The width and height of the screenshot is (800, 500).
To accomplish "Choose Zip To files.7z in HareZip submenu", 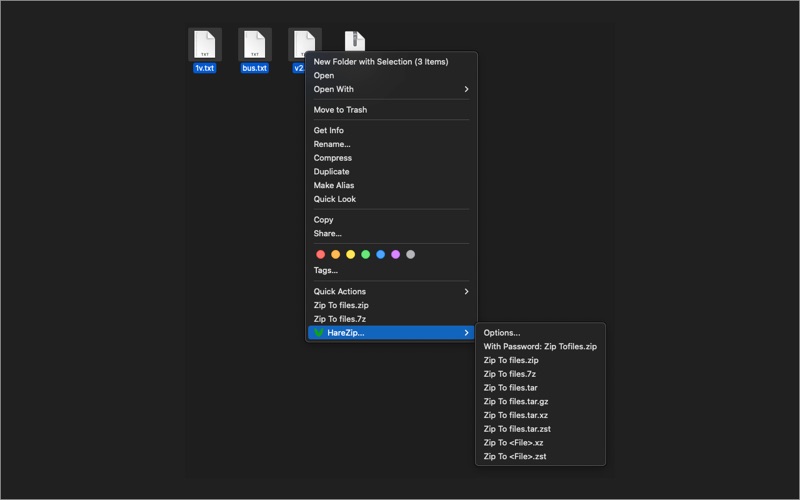I will pos(540,374).
